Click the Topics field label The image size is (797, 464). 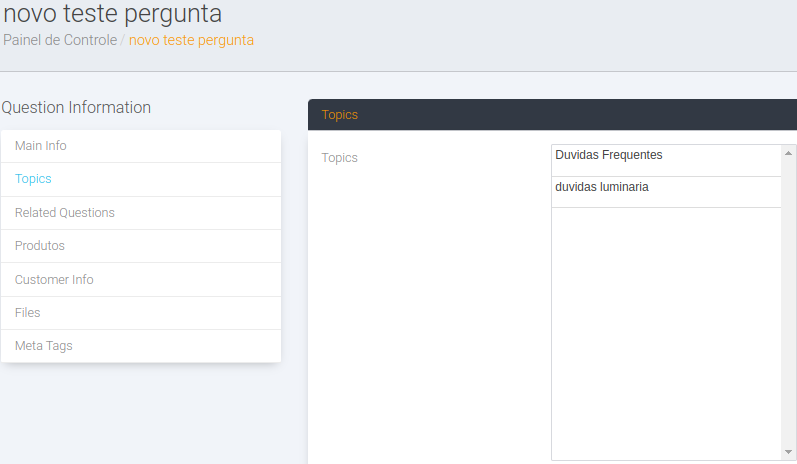coord(340,158)
